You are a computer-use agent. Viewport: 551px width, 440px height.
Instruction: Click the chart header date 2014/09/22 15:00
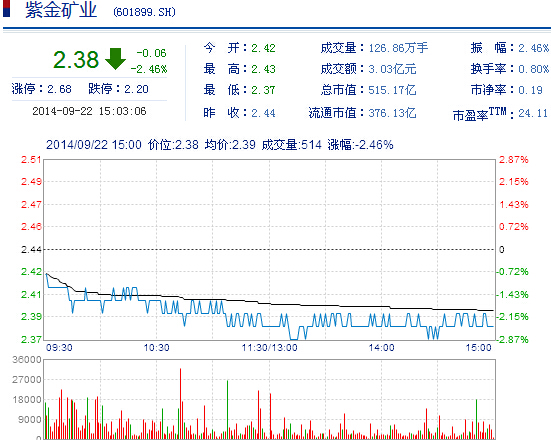pyautogui.click(x=94, y=144)
